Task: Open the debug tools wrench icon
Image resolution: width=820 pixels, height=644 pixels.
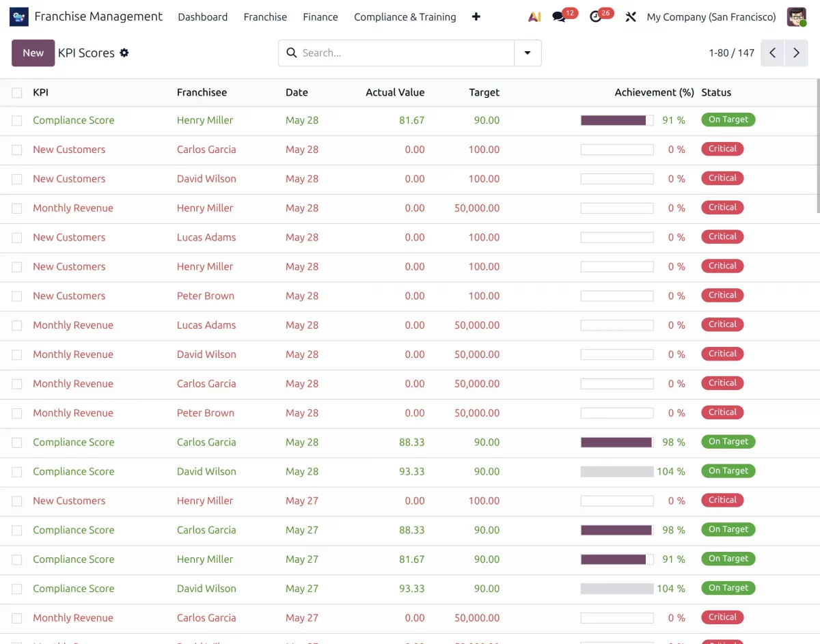Action: click(631, 17)
